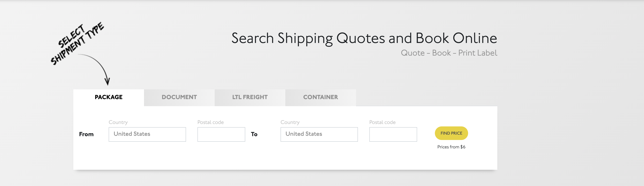
Task: Click the "To" label
Action: pos(254,134)
